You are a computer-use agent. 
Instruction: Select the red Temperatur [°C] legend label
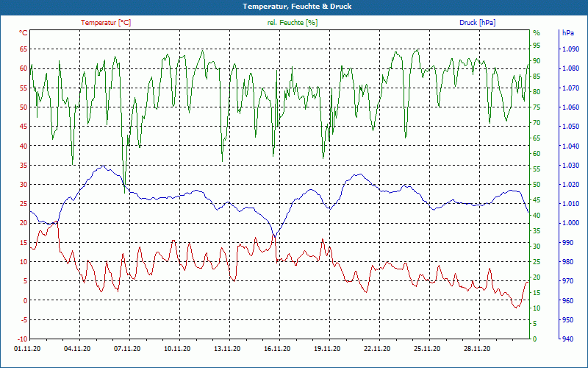[x=106, y=23]
